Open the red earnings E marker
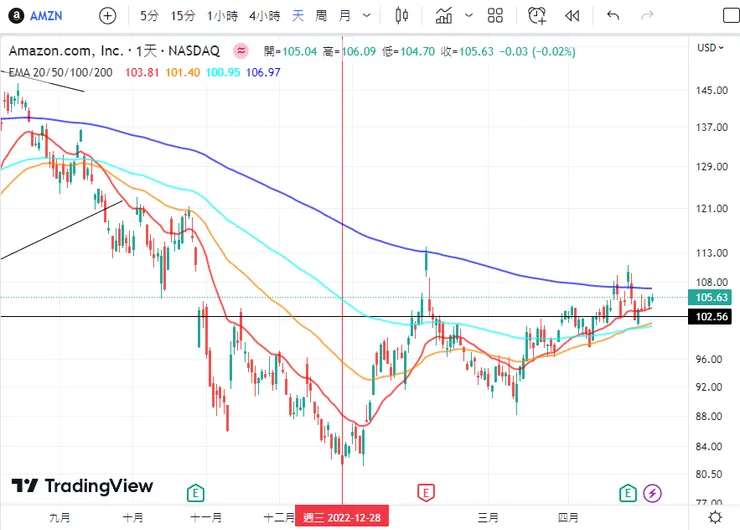 point(426,493)
